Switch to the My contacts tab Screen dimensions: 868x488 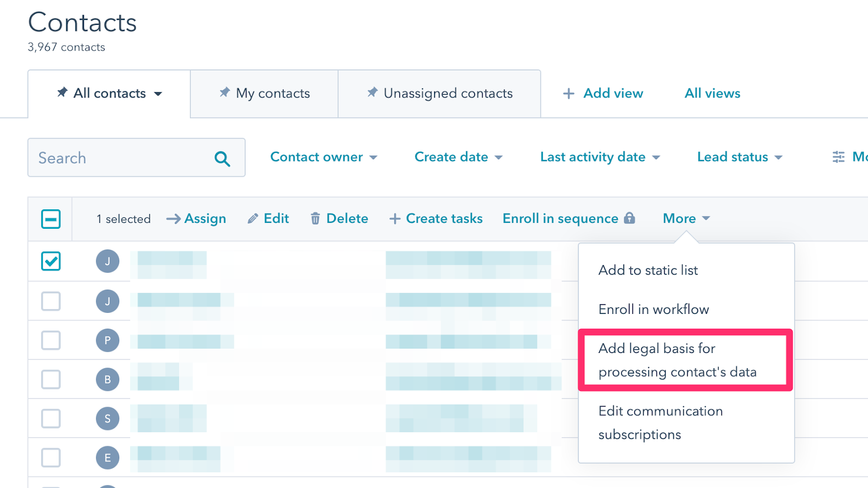pyautogui.click(x=264, y=94)
